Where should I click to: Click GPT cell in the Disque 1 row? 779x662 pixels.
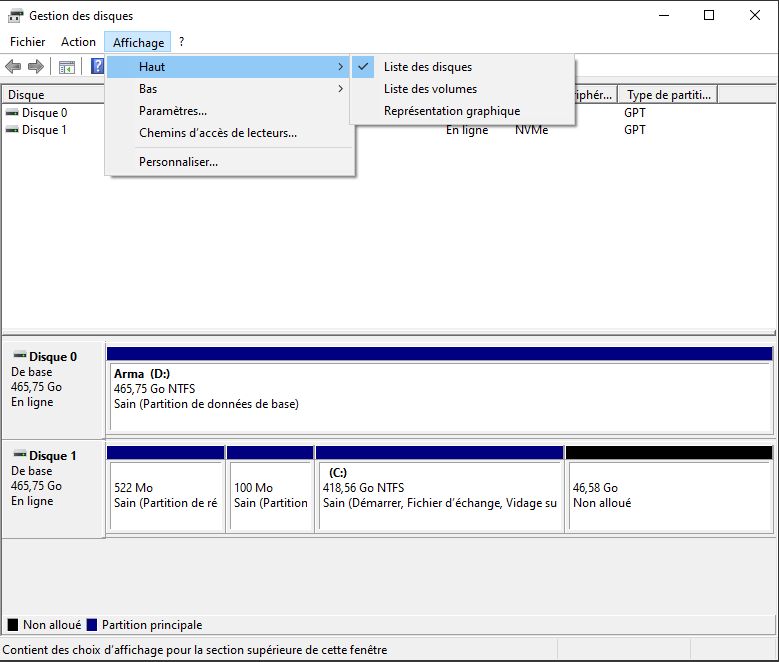coord(634,130)
